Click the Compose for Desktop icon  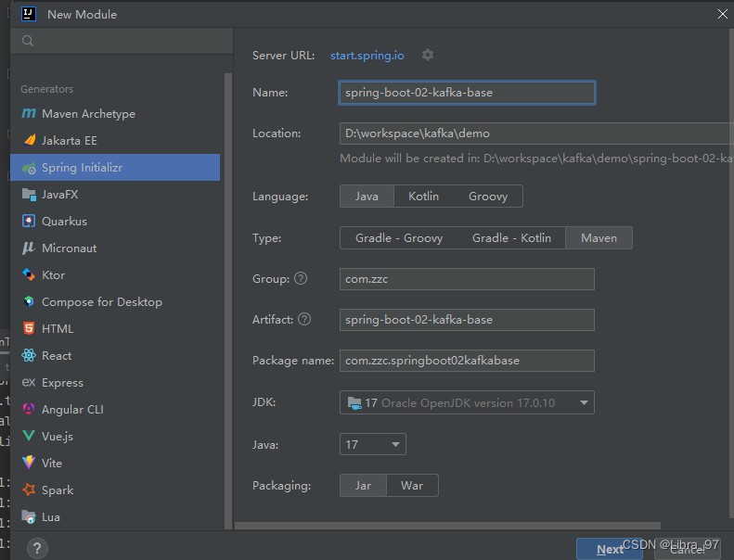pos(29,301)
